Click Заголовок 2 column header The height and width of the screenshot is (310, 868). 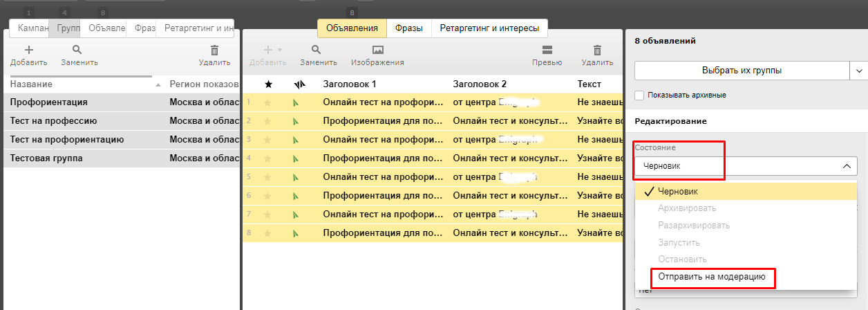coord(479,84)
